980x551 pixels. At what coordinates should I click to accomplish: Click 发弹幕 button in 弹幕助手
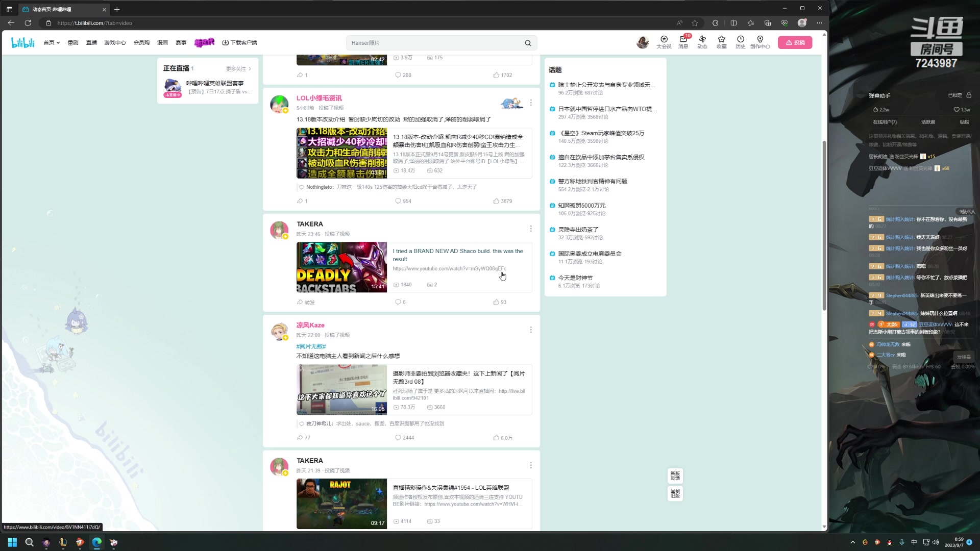click(x=963, y=357)
